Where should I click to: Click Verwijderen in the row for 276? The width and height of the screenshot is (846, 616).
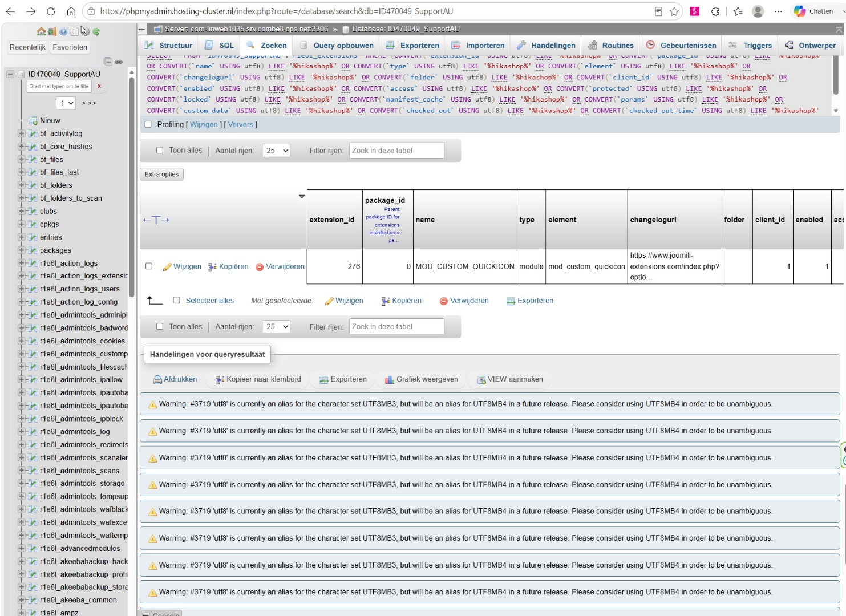(280, 266)
